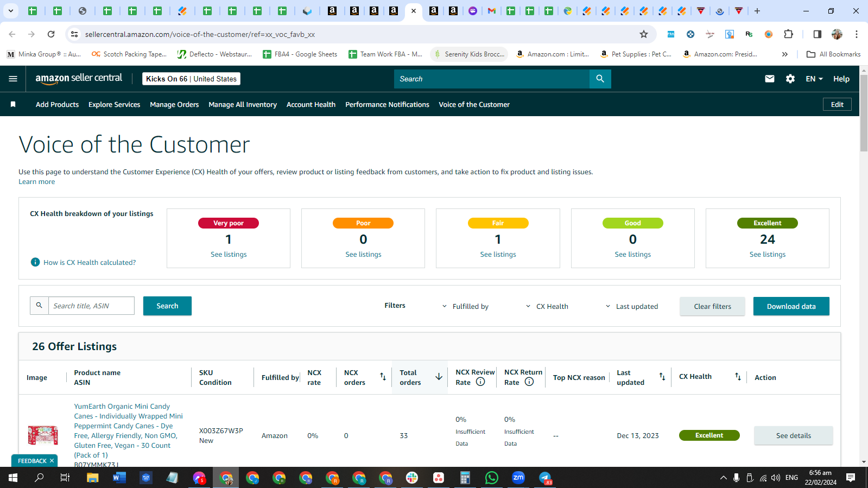Reload the current page
The width and height of the screenshot is (868, 488).
(x=51, y=34)
